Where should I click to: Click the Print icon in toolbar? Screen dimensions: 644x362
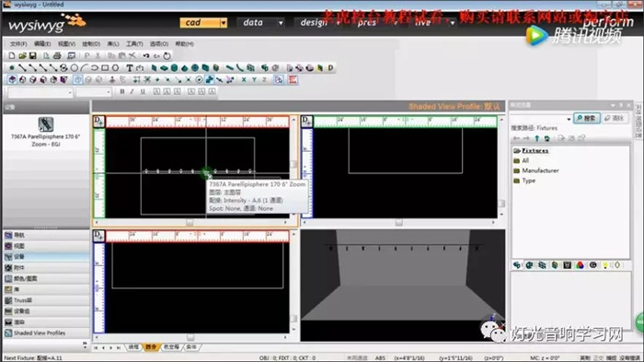click(57, 55)
